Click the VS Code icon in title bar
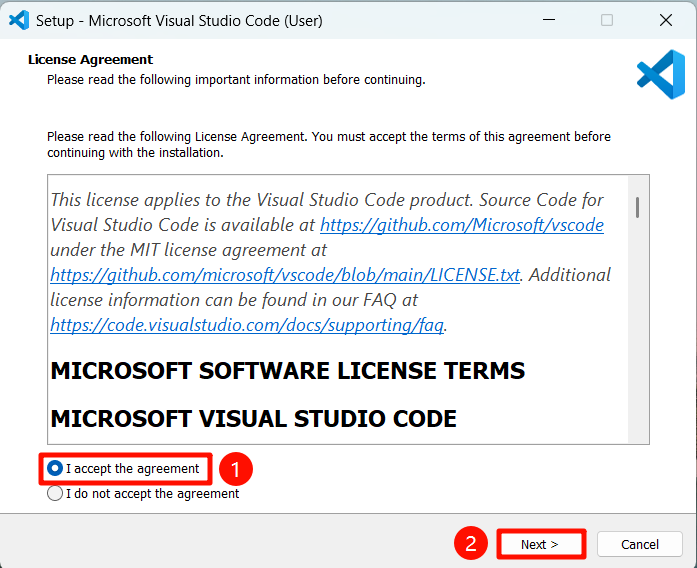The image size is (697, 568). (x=19, y=20)
